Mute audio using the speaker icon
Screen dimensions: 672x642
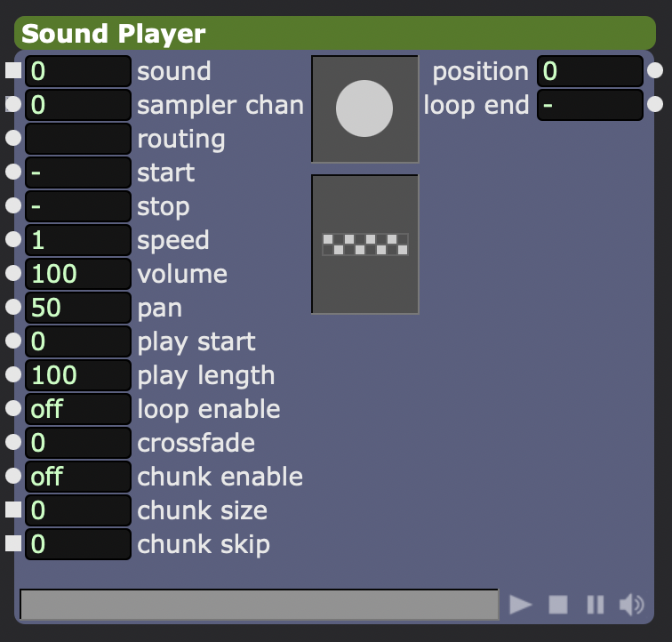click(631, 605)
